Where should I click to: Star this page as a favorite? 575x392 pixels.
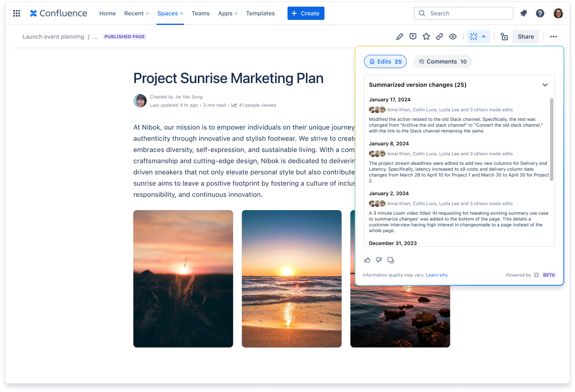pyautogui.click(x=426, y=37)
